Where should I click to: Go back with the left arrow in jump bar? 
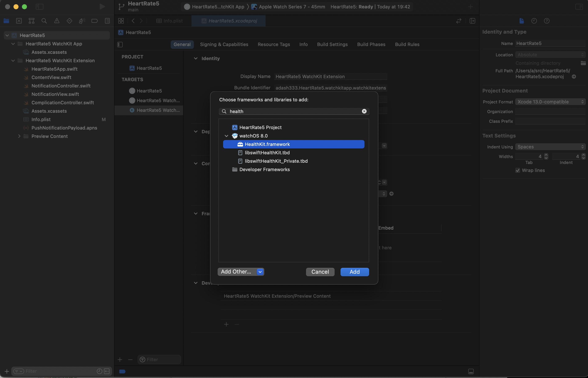pos(133,21)
